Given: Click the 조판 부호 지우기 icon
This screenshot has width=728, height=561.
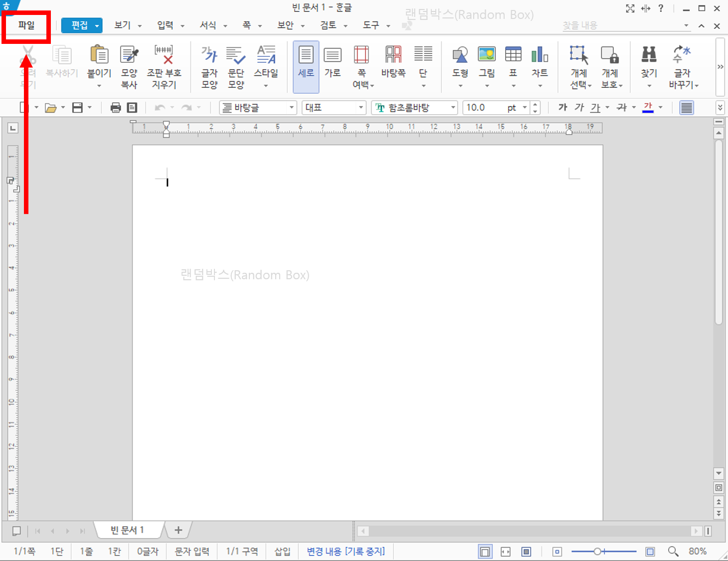Looking at the screenshot, I should (164, 55).
